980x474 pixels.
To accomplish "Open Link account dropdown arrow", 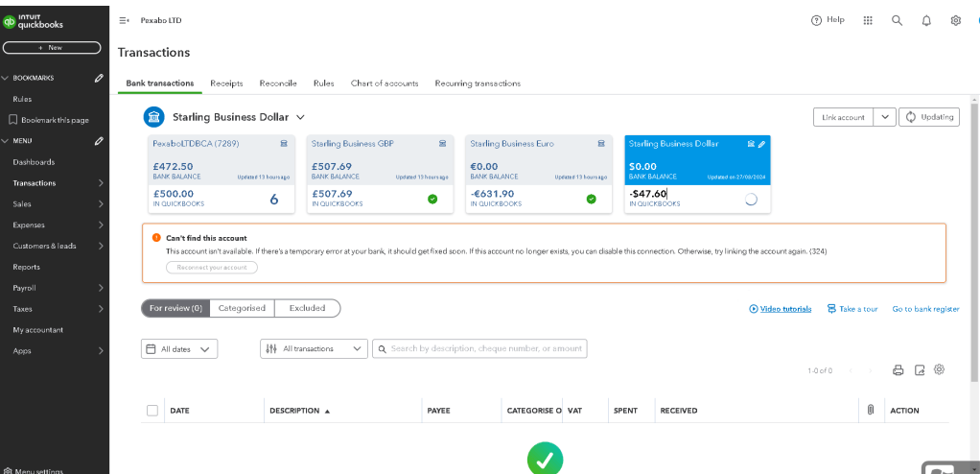I will tap(884, 117).
